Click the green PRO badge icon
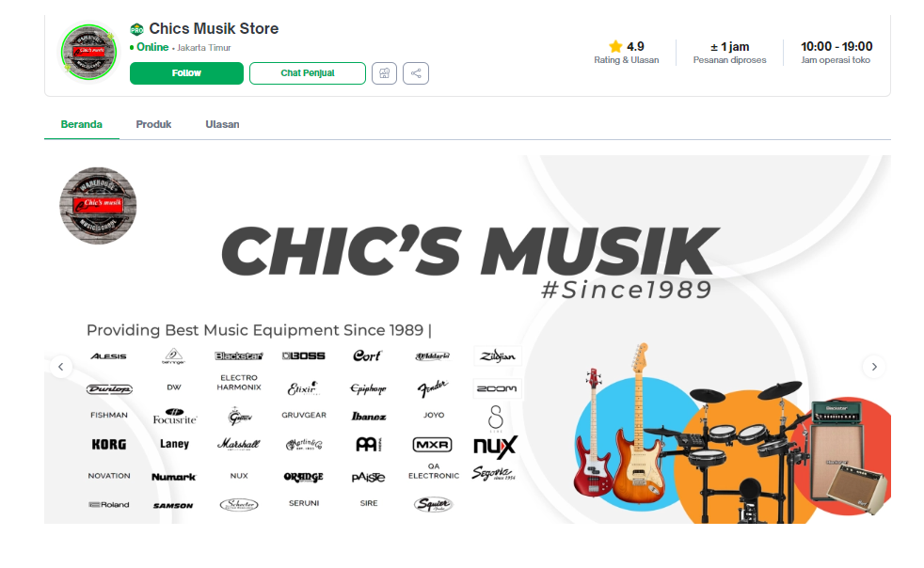924x568 pixels. pyautogui.click(x=136, y=29)
